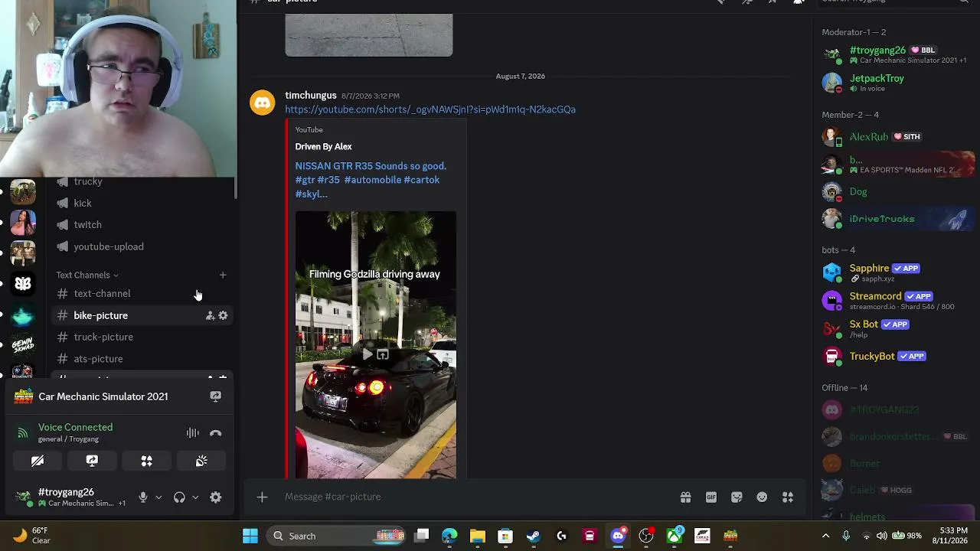Viewport: 980px width, 551px height.
Task: View timchungus profile from username
Action: (311, 95)
